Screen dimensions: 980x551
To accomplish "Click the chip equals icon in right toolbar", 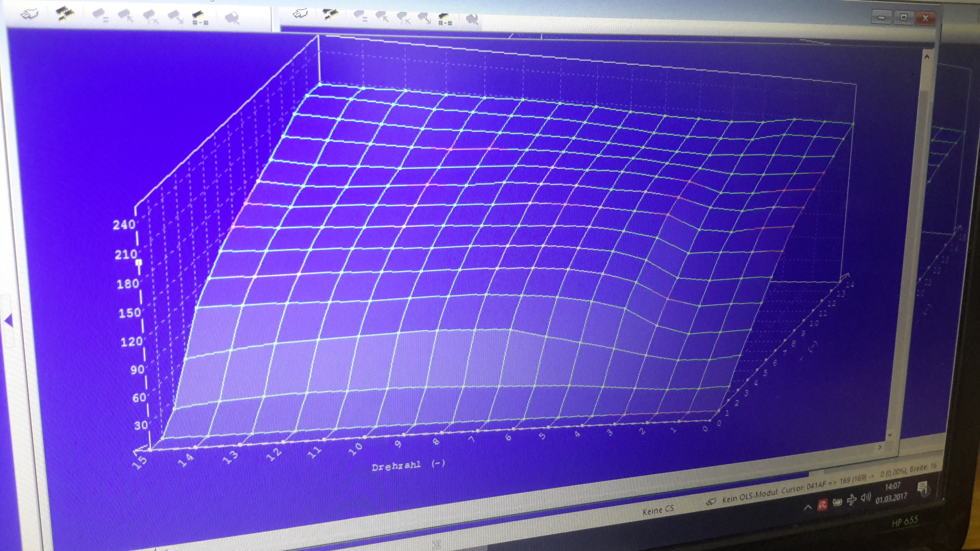I will coord(360,17).
